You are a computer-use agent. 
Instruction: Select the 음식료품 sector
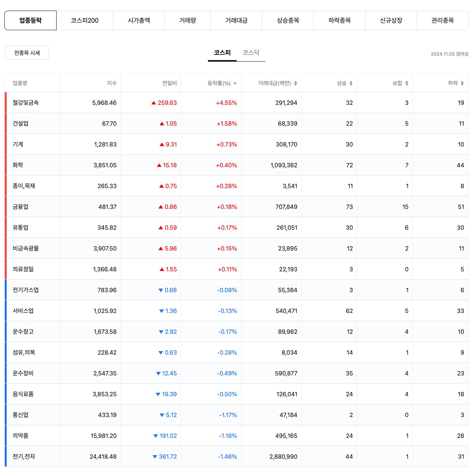[x=23, y=394]
